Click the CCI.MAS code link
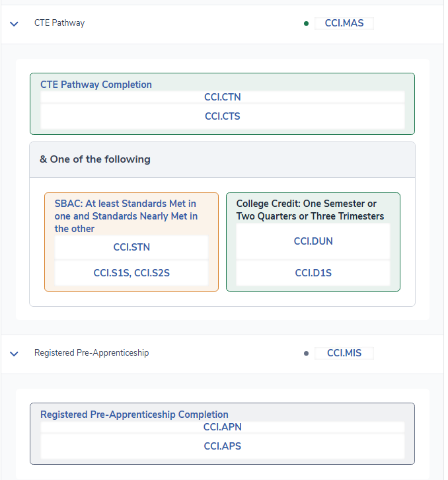 coord(344,23)
